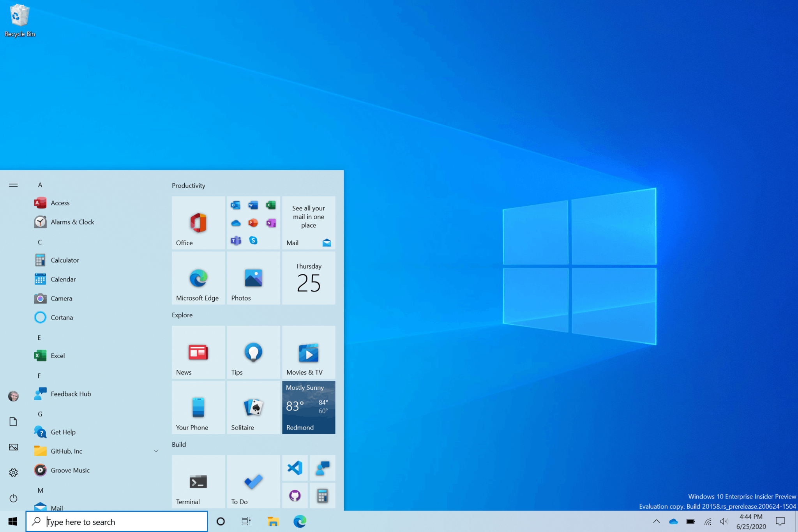Expand the Start Menu hamburger menu

coord(13,184)
